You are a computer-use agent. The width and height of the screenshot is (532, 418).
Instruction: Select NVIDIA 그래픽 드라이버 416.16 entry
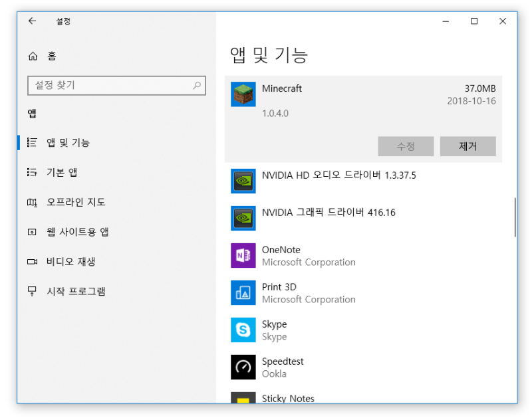[x=363, y=219]
